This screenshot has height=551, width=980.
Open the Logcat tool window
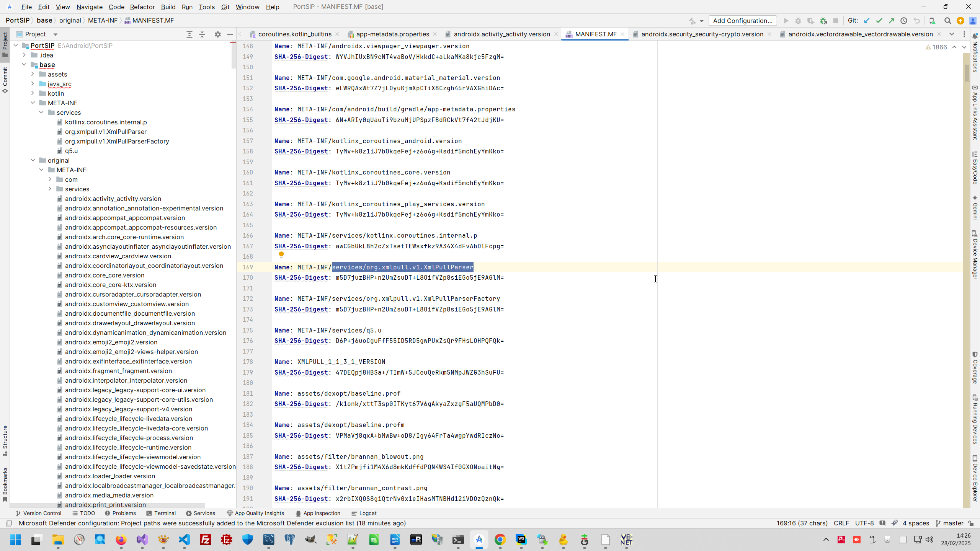pyautogui.click(x=364, y=513)
